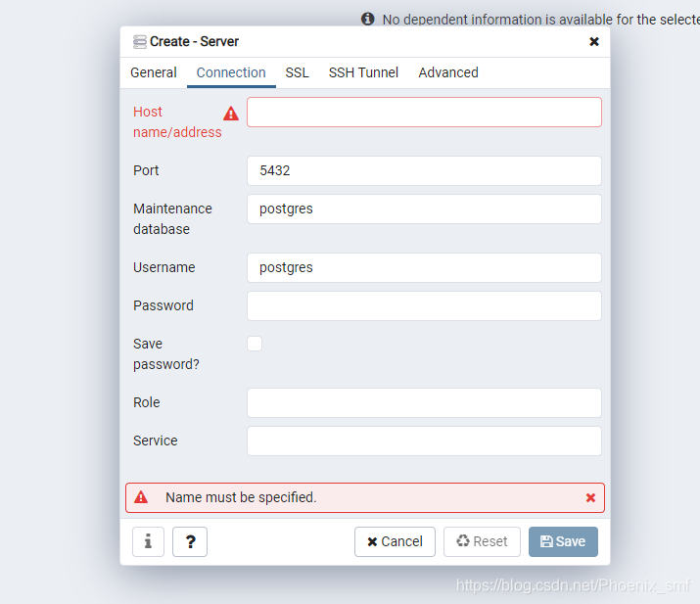The width and height of the screenshot is (700, 604).
Task: Click the 'Host name/address' label
Action: pos(177,121)
